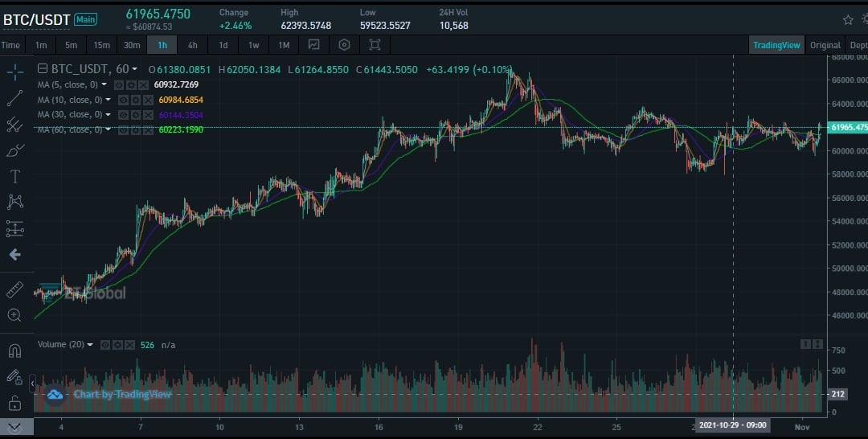Remove MA 30 indicator with X

coord(148,115)
